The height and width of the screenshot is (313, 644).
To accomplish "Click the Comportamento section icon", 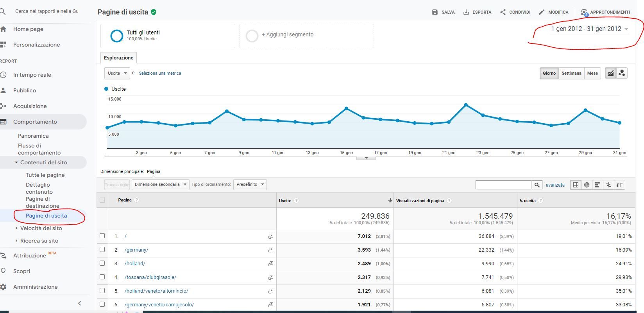I will [x=3, y=122].
